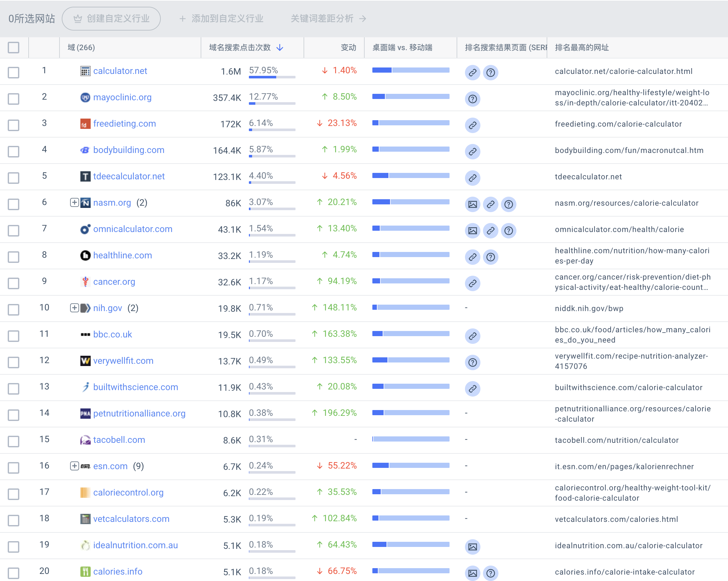Open 关键词差距分析 link
Viewport: 728px width, 581px height.
[328, 19]
